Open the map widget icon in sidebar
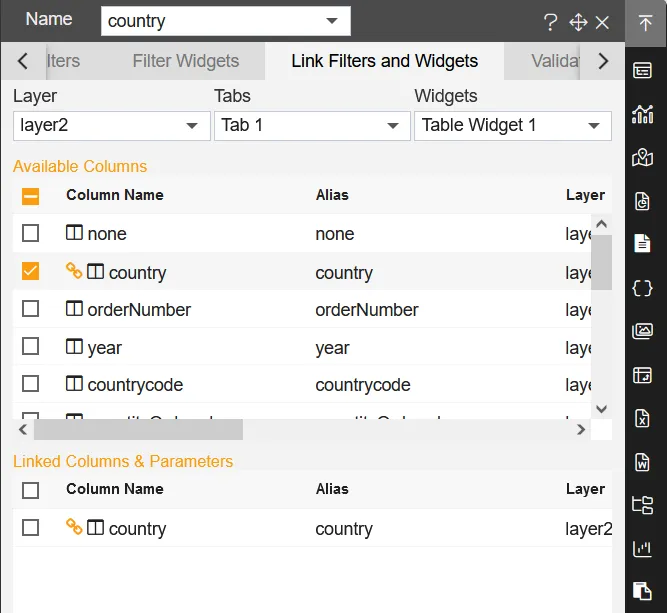 [642, 157]
